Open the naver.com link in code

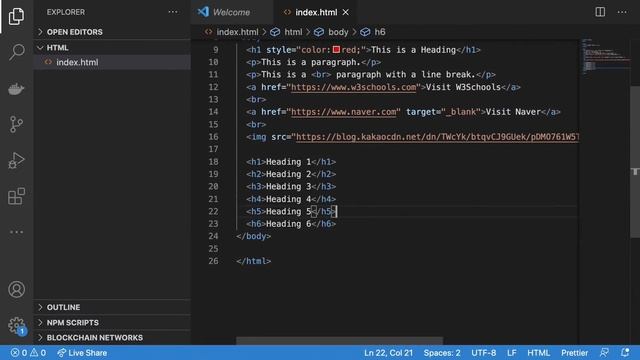tap(344, 111)
